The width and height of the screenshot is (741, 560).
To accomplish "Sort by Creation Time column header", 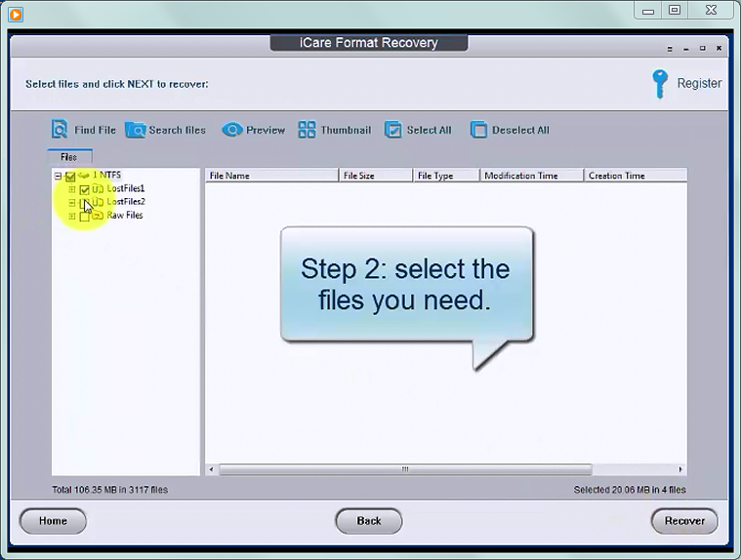I will tap(636, 176).
